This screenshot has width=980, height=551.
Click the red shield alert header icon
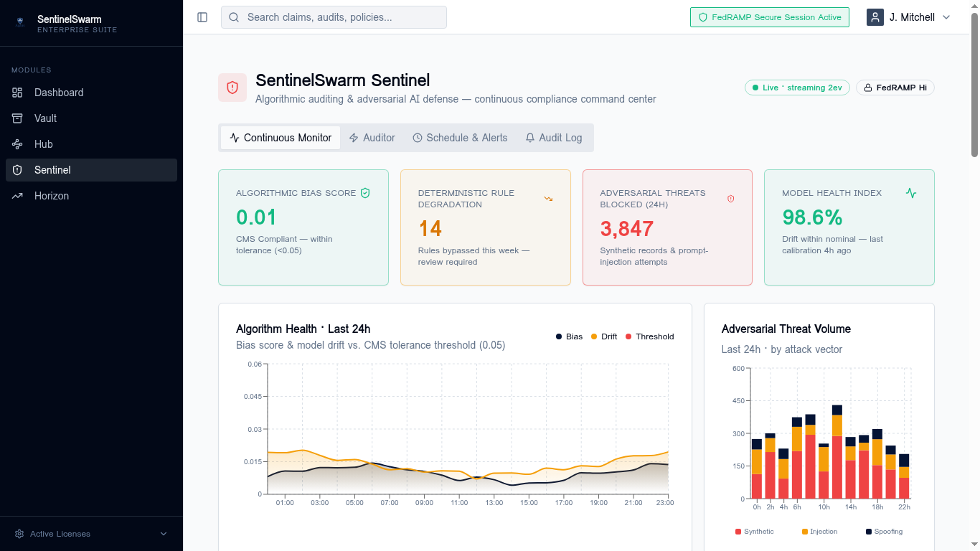(232, 88)
